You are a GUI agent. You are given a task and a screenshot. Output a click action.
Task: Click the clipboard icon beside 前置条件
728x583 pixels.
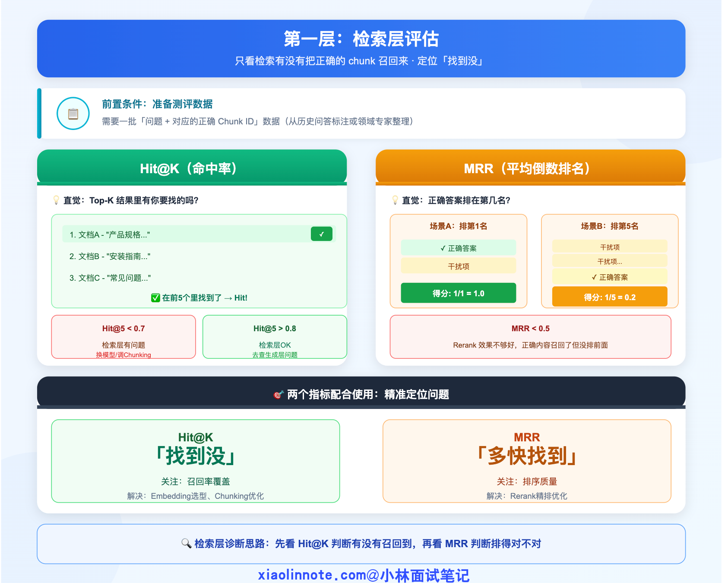click(73, 114)
